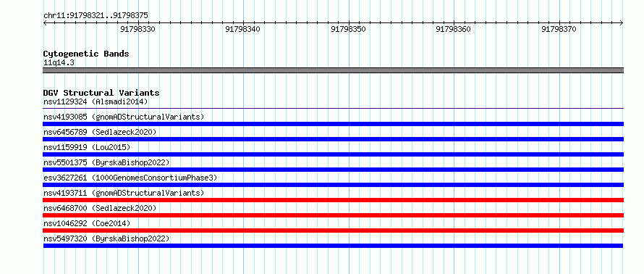Select the red bar under nsv6468700
This screenshot has width=644, height=274.
[333, 215]
